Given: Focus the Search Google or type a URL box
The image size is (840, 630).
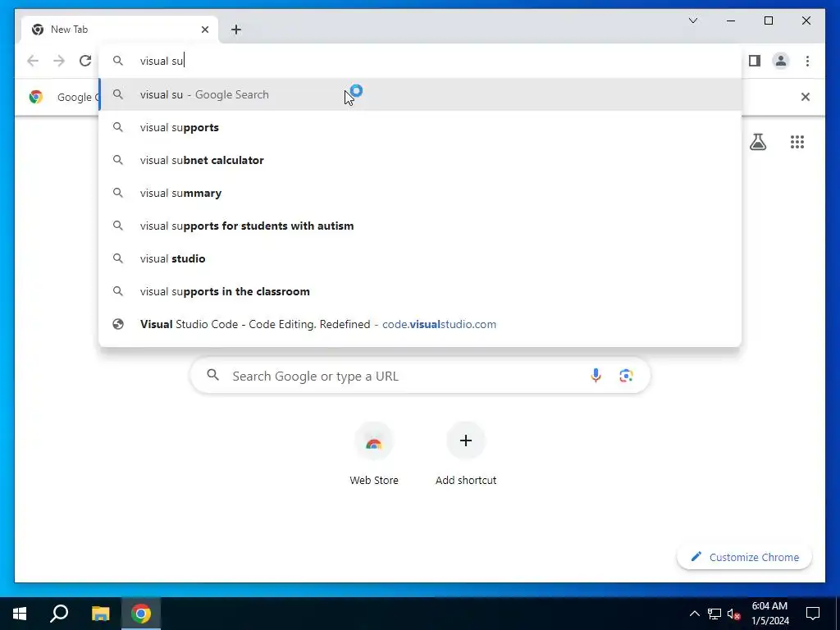Looking at the screenshot, I should (x=420, y=376).
